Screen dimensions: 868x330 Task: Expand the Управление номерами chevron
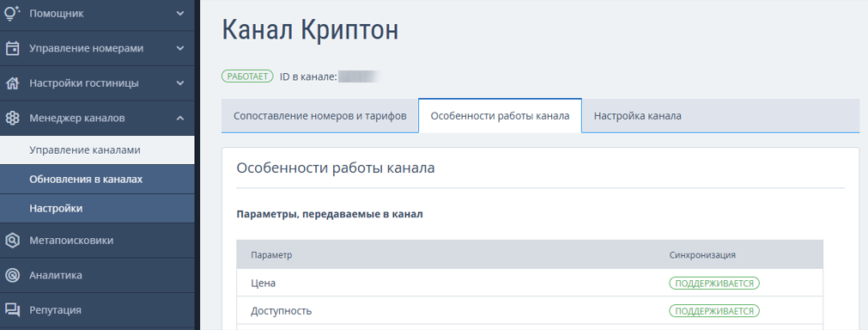pyautogui.click(x=180, y=48)
